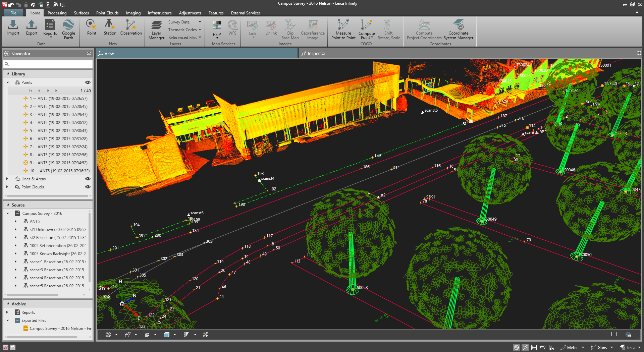The width and height of the screenshot is (644, 352).
Task: Click the monitor icon in quick access bar
Action: [x=63, y=5]
